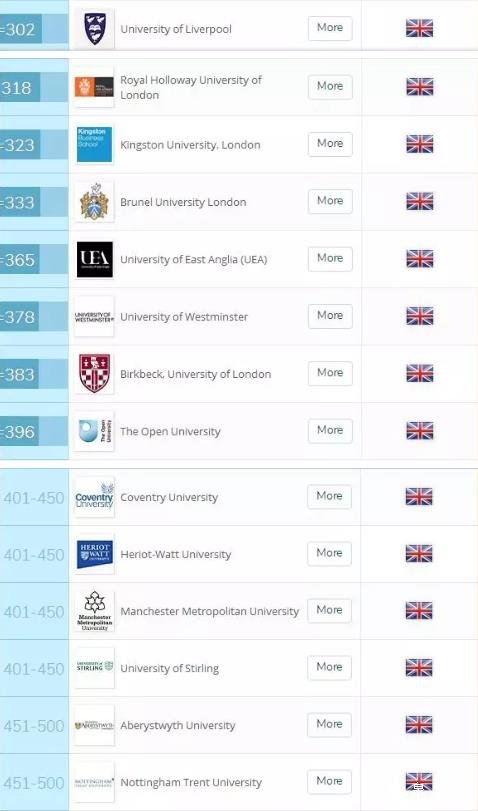Screen dimensions: 478x811
Task: Click the Royal Holloway logo
Action: coord(94,87)
